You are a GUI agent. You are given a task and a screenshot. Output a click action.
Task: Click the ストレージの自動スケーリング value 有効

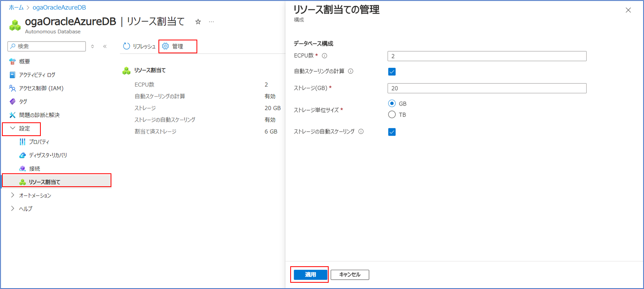click(270, 120)
